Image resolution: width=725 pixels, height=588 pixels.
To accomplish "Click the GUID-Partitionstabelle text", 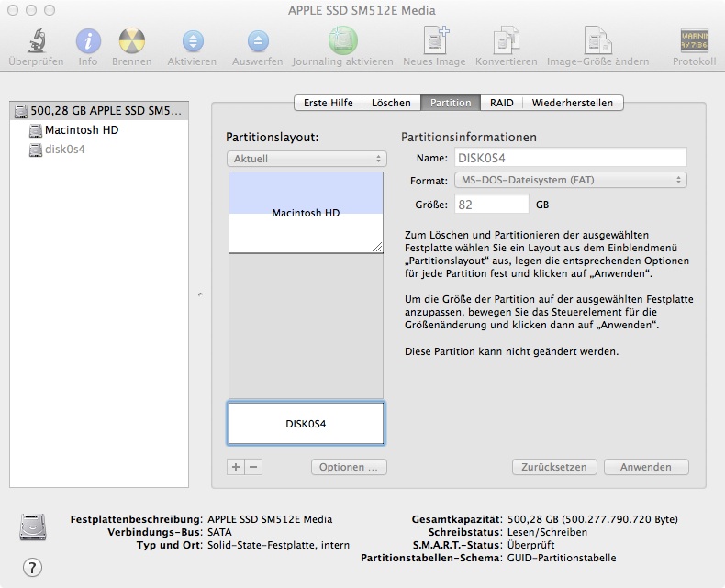I will click(562, 558).
